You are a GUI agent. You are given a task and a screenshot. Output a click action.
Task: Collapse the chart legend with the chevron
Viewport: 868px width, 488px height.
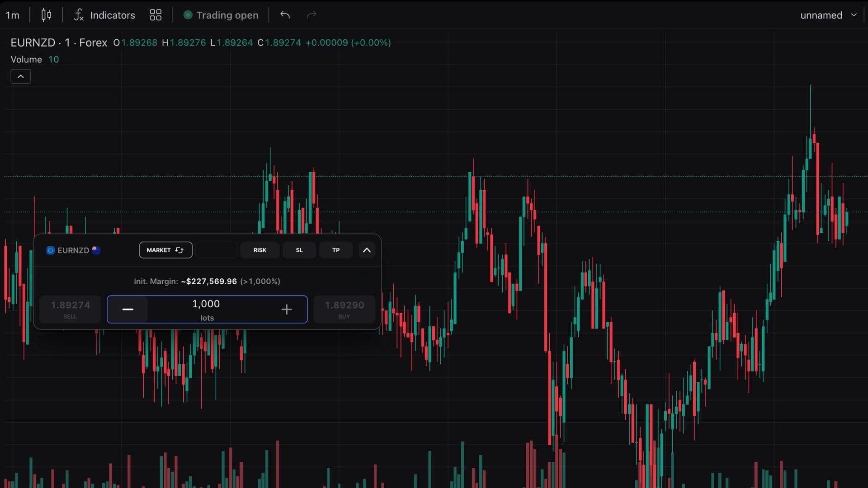(21, 76)
